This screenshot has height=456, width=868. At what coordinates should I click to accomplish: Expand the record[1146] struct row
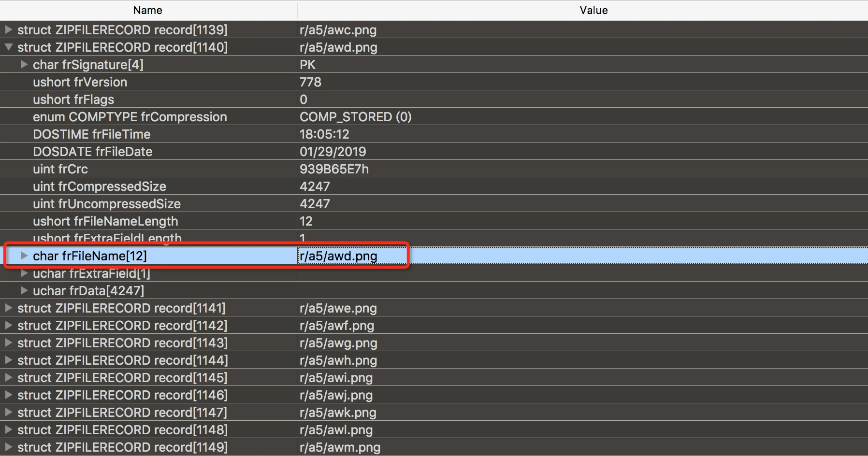(x=8, y=395)
